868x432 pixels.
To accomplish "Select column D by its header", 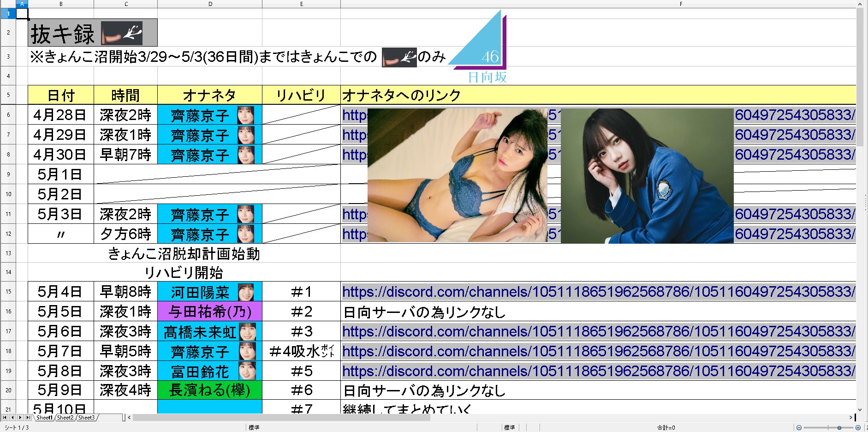I will 210,4.
